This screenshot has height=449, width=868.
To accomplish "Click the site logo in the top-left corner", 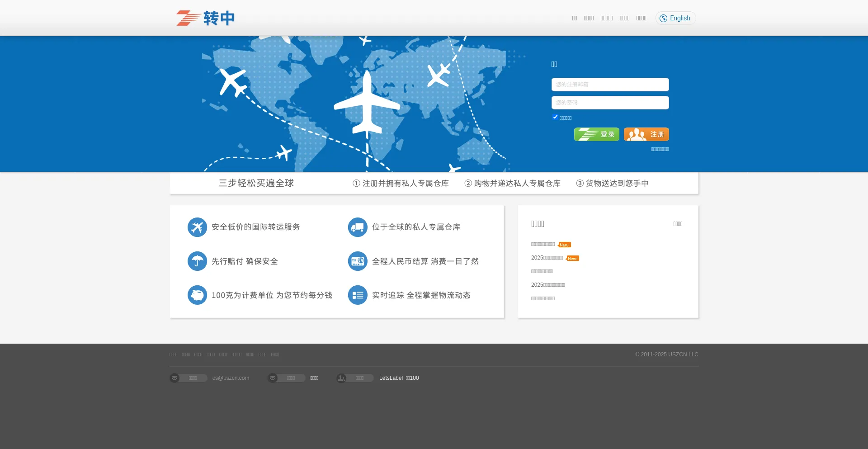I will 204,18.
